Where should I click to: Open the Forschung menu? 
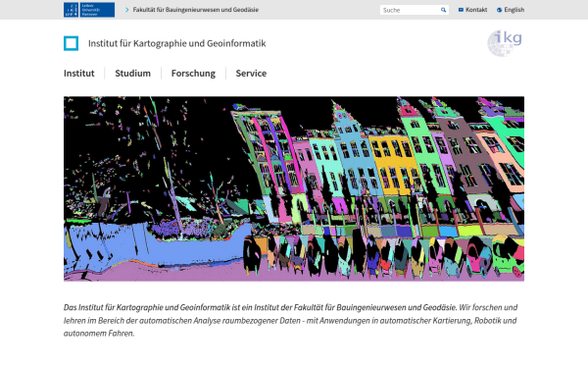tap(193, 74)
